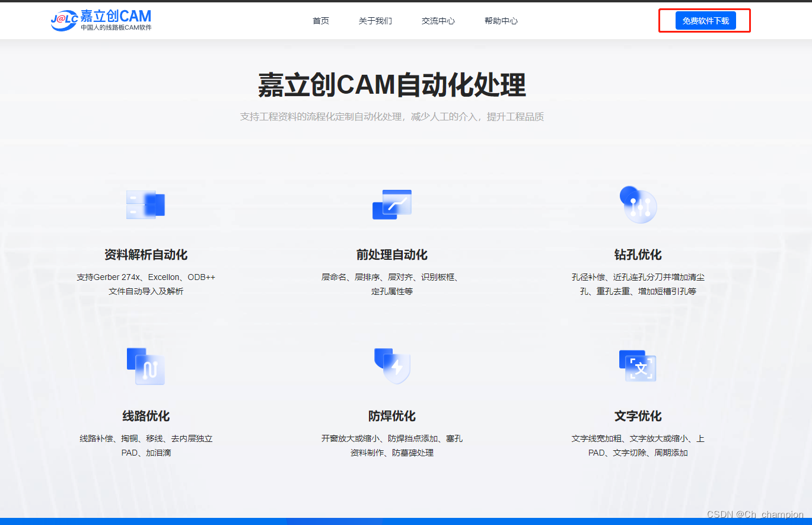Open the 关于我们 navigation item

[x=375, y=20]
